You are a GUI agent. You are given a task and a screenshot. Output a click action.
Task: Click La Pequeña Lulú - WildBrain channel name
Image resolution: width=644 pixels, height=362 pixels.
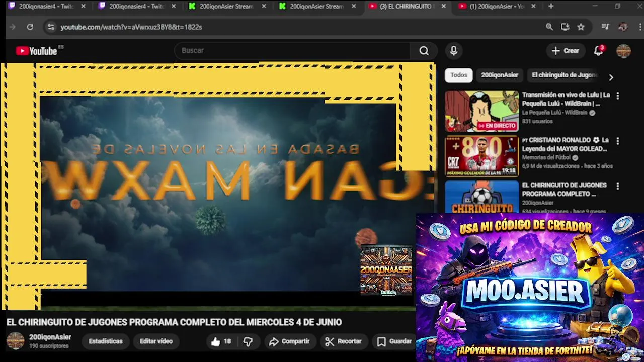554,113
